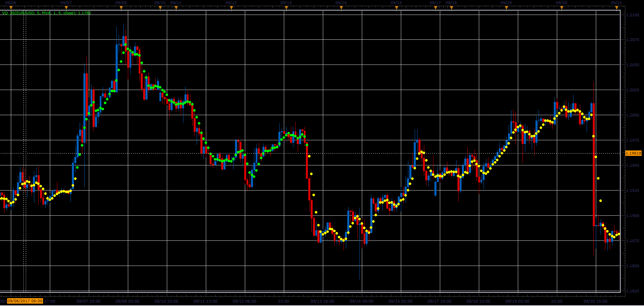The height and width of the screenshot is (306, 644).
Task: Click the 1.1925 price axis label
Action: pyautogui.click(x=633, y=191)
